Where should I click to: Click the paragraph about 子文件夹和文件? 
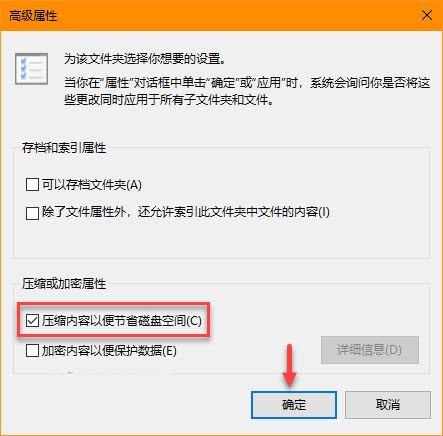point(247,91)
